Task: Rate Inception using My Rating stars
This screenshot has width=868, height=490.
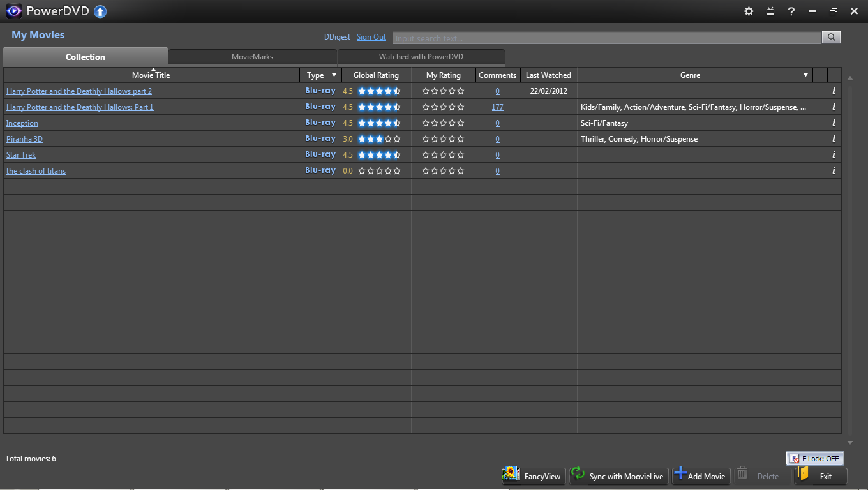Action: click(x=443, y=123)
